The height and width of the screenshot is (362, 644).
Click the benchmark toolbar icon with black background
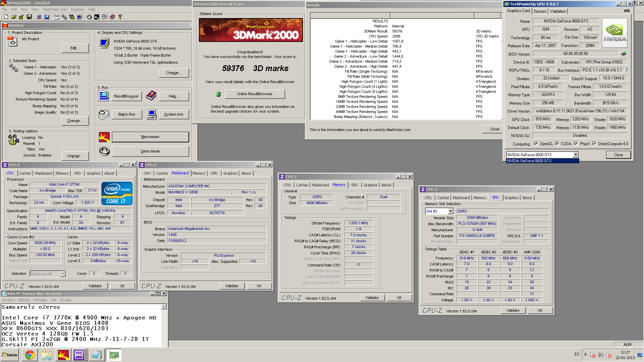tap(97, 17)
